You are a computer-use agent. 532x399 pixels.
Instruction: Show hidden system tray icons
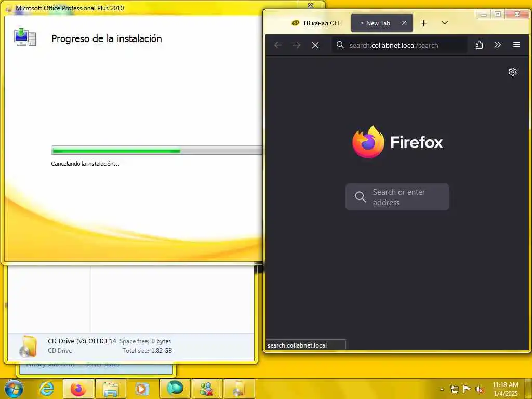(x=442, y=389)
